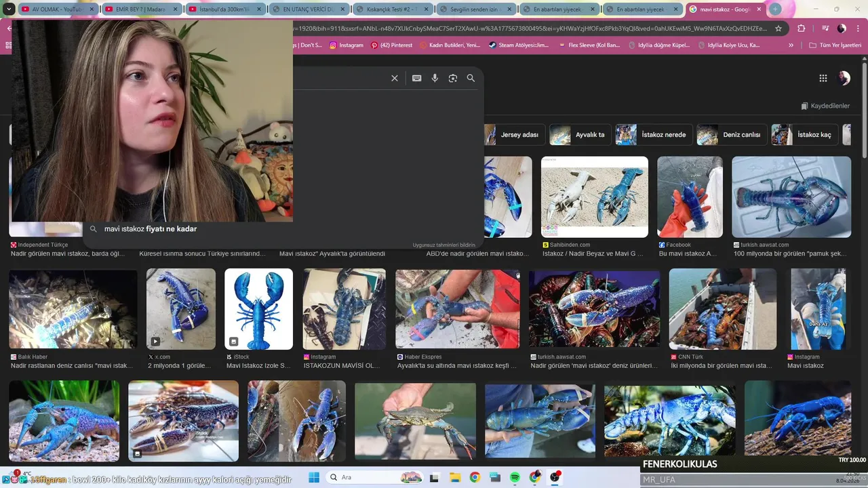This screenshot has width=868, height=488.
Task: Open the iStock Mavi Istakoz Izole image
Action: click(258, 309)
